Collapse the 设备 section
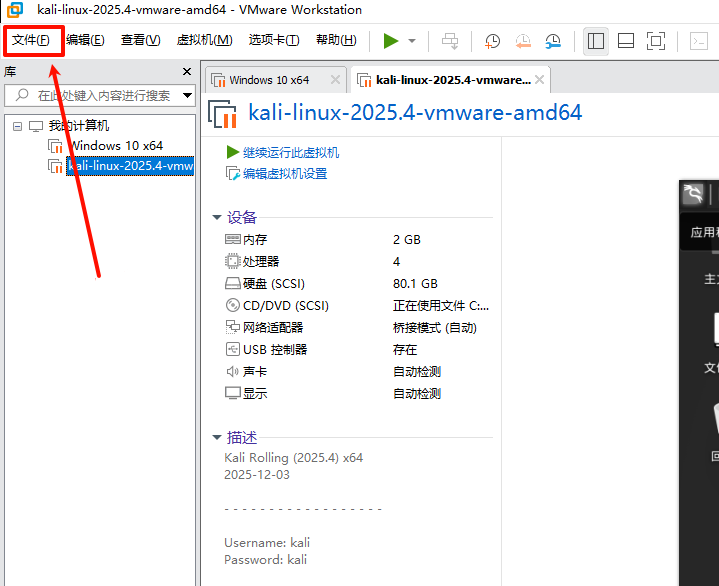Screen dimensions: 719x586 [217, 217]
